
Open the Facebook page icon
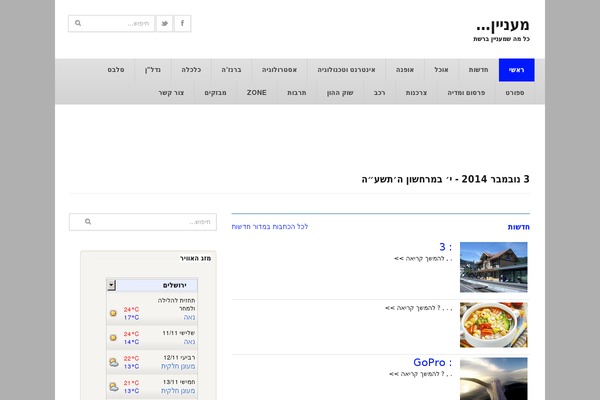click(182, 23)
